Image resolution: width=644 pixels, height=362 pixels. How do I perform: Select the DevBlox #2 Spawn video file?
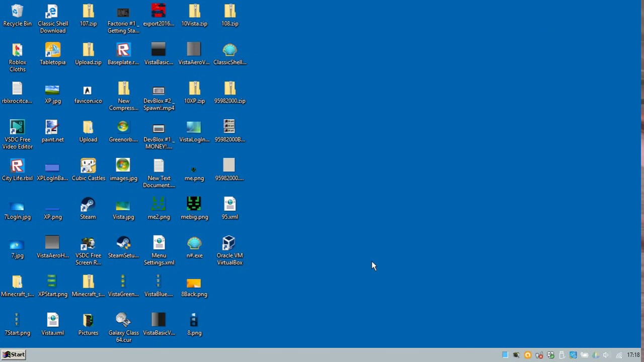(x=158, y=90)
